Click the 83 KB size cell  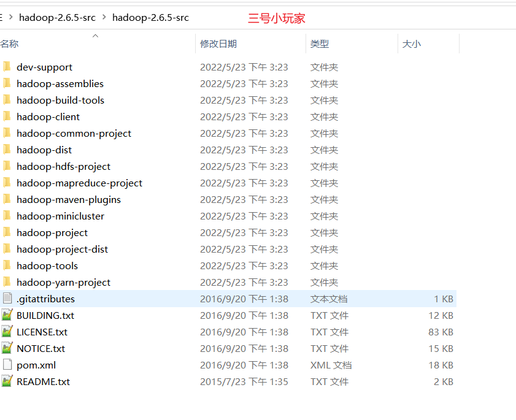pos(441,332)
